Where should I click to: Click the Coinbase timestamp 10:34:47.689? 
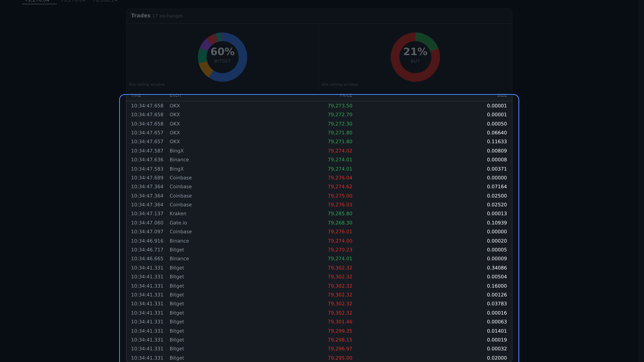click(x=147, y=178)
